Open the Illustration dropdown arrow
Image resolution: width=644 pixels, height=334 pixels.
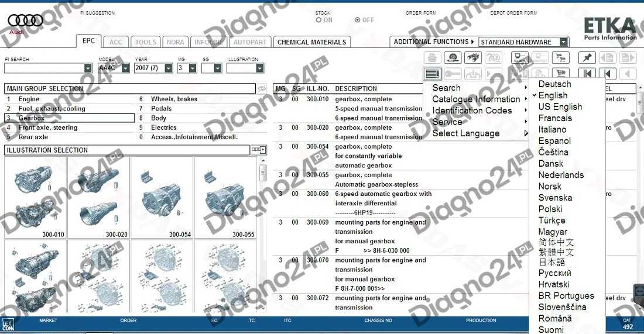(x=259, y=68)
